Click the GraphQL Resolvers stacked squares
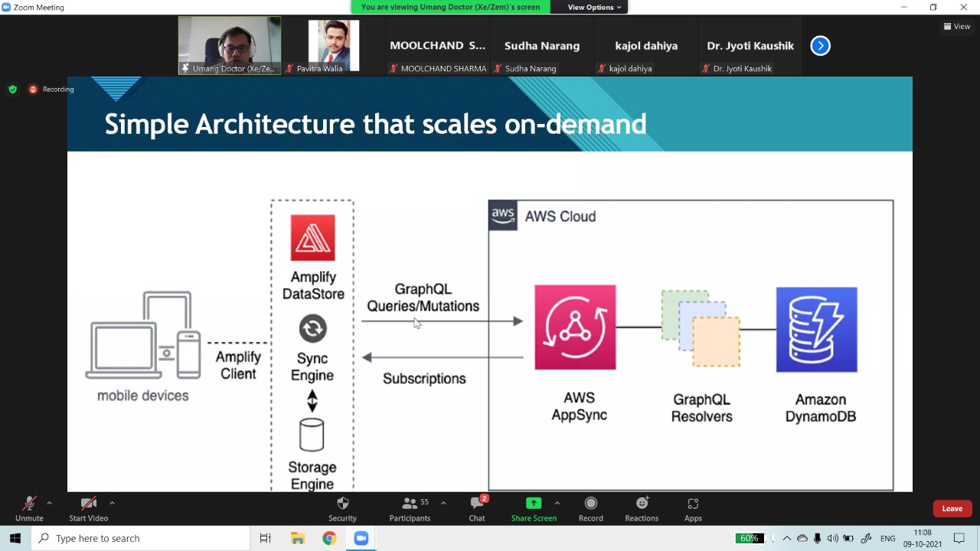 tap(701, 328)
